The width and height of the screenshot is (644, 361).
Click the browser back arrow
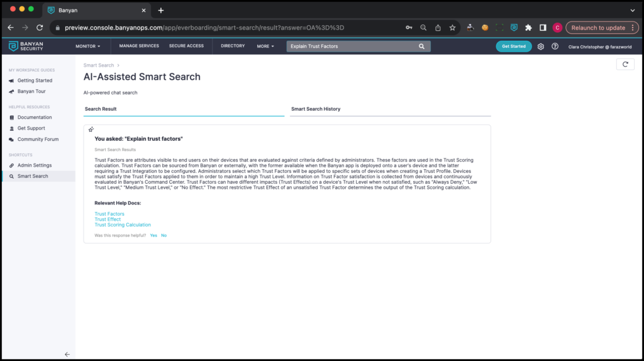(x=11, y=28)
